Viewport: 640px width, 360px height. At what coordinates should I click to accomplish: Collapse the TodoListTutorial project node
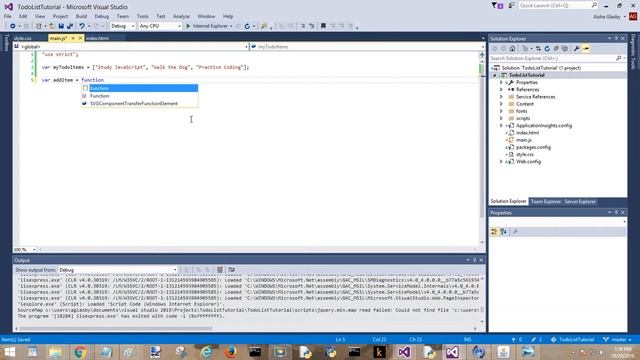click(495, 75)
